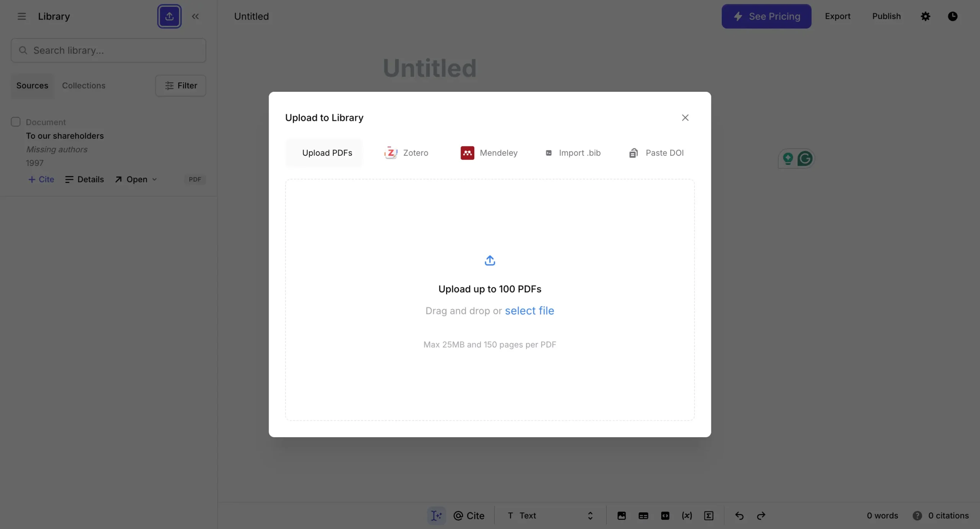The height and width of the screenshot is (529, 980).
Task: Select the Upload PDFs tab
Action: click(324, 153)
